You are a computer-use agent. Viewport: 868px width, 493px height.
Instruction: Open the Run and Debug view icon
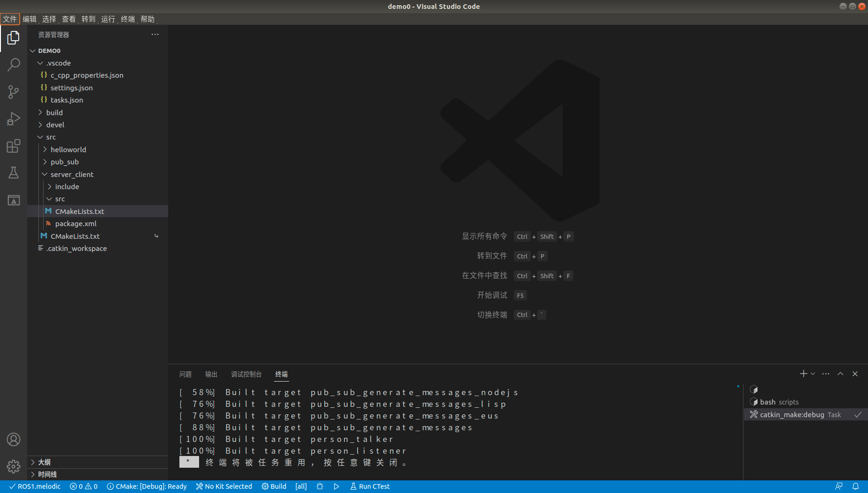tap(14, 119)
